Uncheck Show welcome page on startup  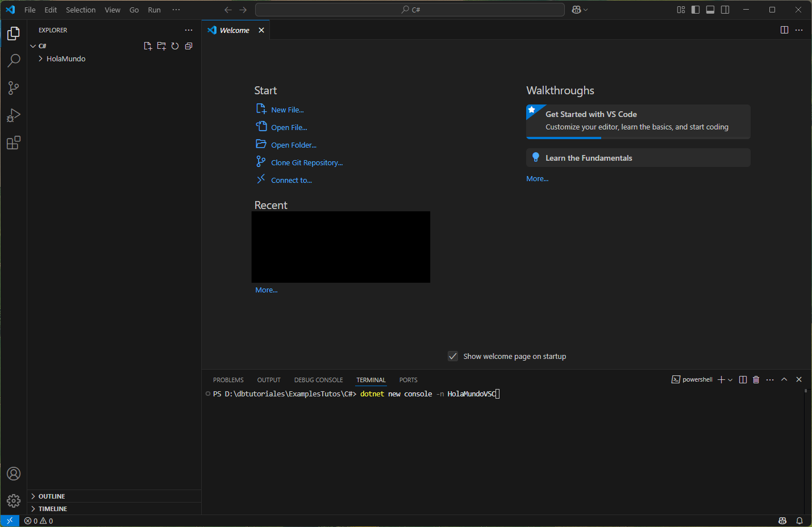coord(453,356)
